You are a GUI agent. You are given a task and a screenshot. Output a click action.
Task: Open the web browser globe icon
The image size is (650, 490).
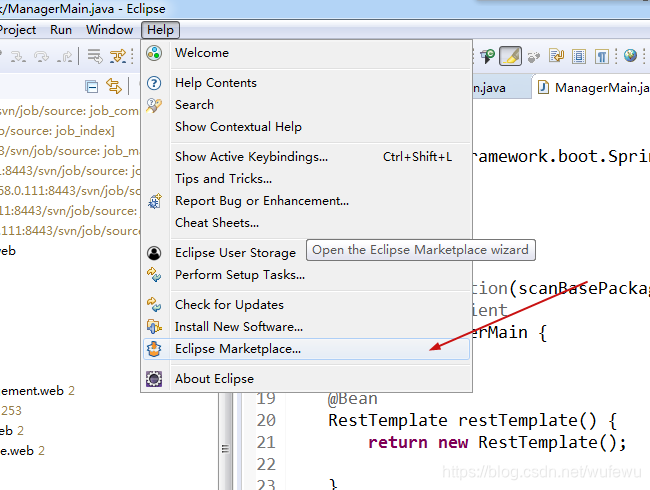(631, 55)
